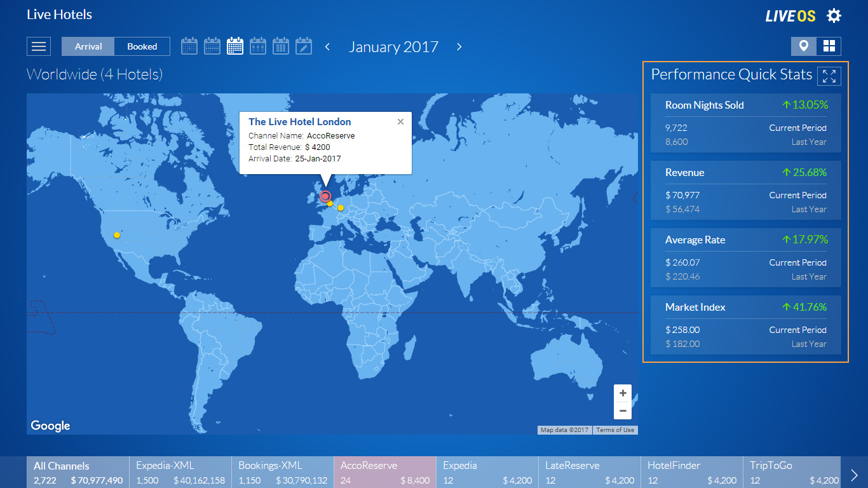Image resolution: width=868 pixels, height=488 pixels.
Task: Go to next month arrow
Action: (459, 46)
